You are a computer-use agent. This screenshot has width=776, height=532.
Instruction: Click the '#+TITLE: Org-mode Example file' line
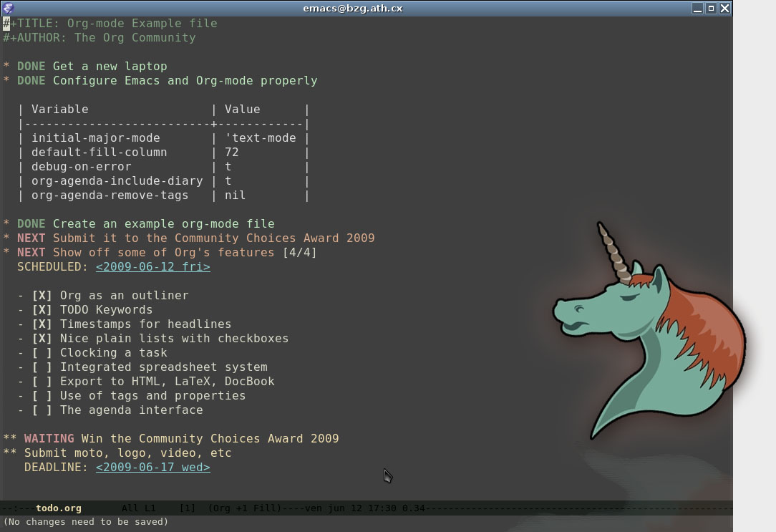click(x=110, y=23)
